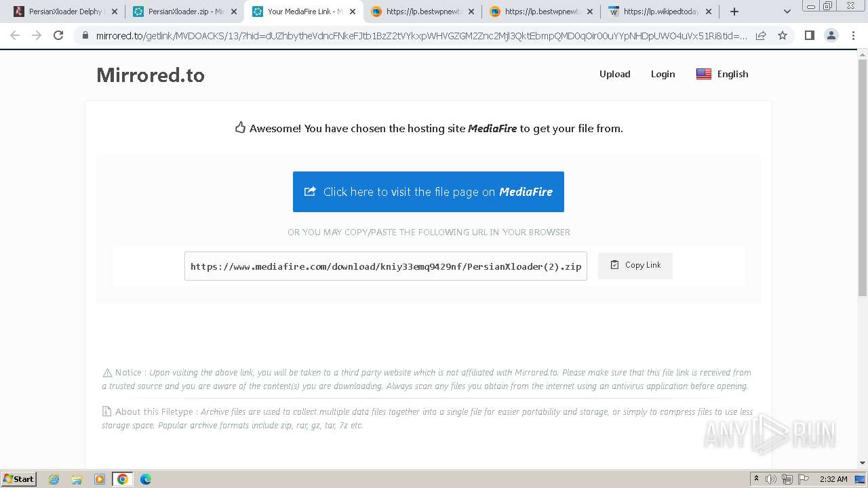Switch to the lp.wikipedtoday tab
This screenshot has height=488, width=868.
click(659, 12)
